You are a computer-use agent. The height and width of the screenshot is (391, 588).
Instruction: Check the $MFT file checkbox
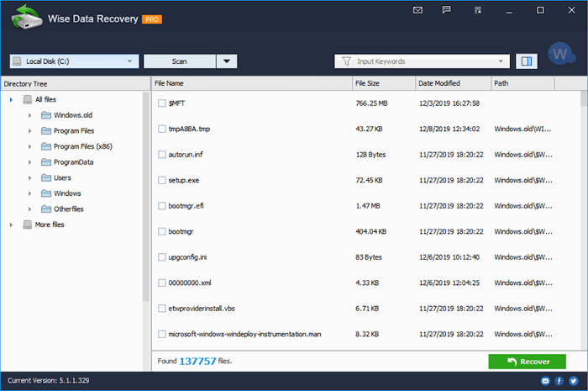tap(161, 103)
